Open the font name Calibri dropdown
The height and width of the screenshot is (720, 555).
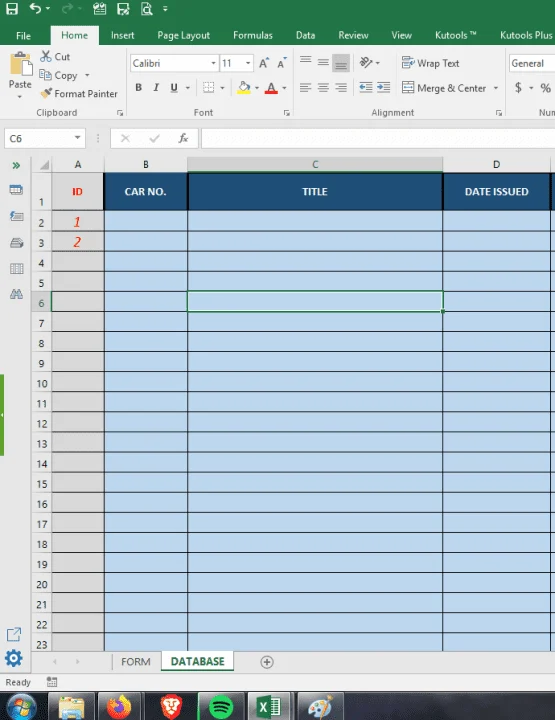click(213, 63)
